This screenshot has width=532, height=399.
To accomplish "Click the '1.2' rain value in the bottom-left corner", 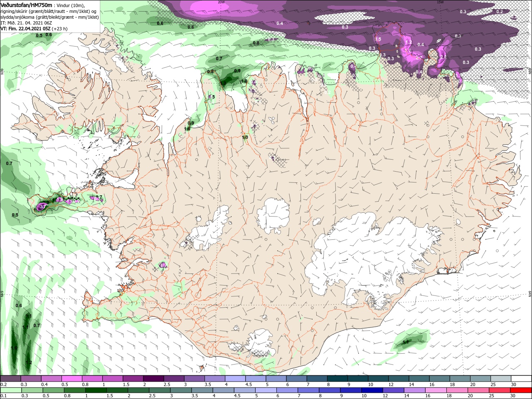I will tap(29, 362).
